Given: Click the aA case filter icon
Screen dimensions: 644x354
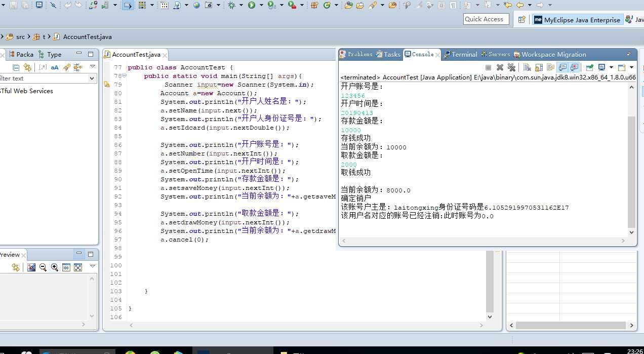Looking at the screenshot, I should coord(55,67).
